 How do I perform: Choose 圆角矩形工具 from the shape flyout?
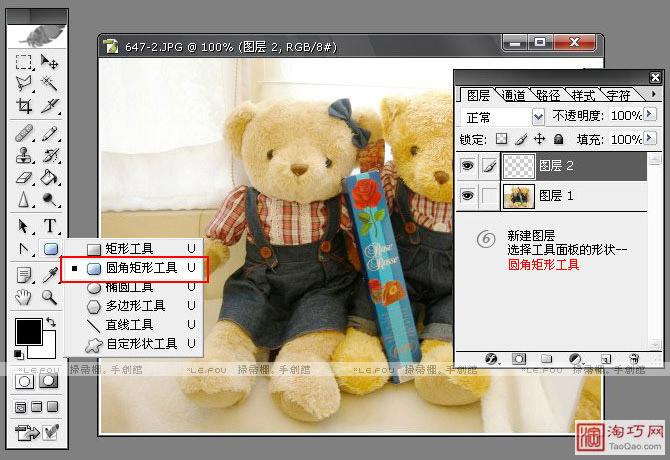click(x=134, y=268)
